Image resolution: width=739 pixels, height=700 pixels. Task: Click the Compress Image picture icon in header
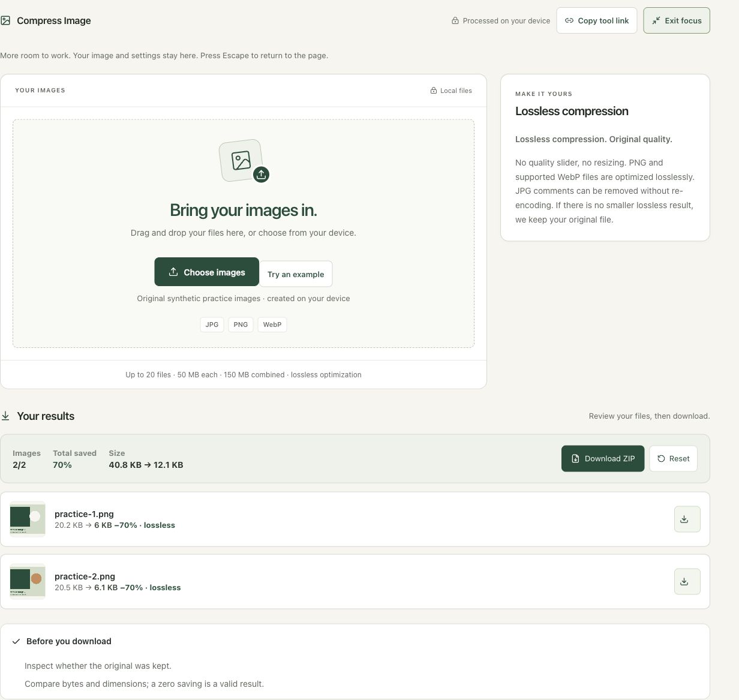click(5, 20)
